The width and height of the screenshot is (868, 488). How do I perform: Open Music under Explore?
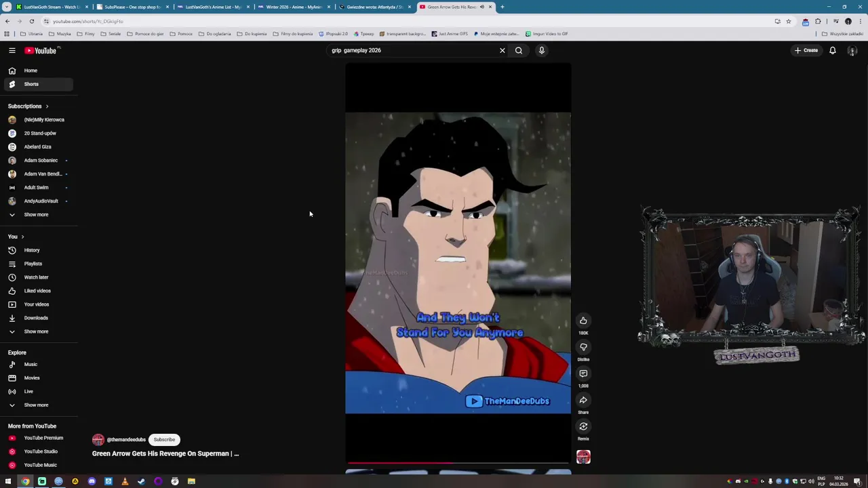pyautogui.click(x=39, y=364)
